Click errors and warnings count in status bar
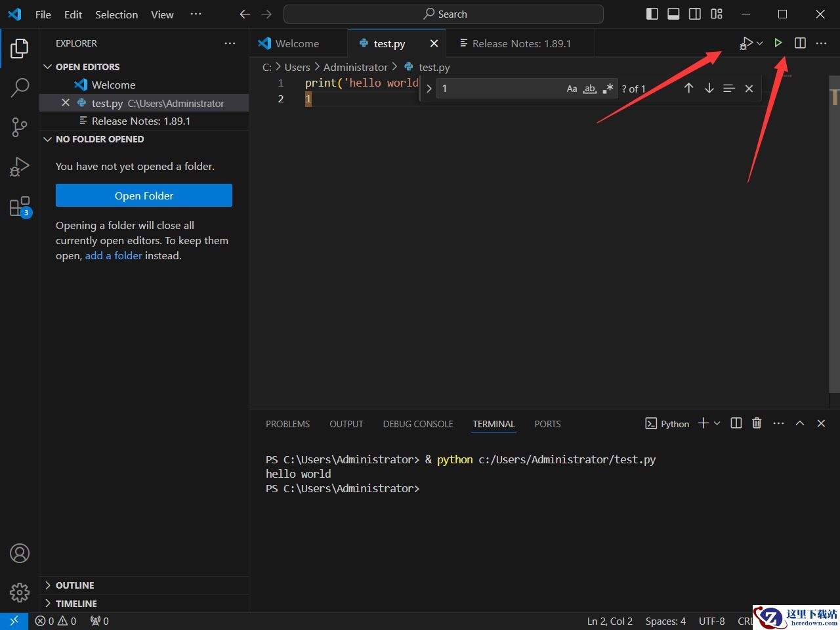 (x=56, y=621)
